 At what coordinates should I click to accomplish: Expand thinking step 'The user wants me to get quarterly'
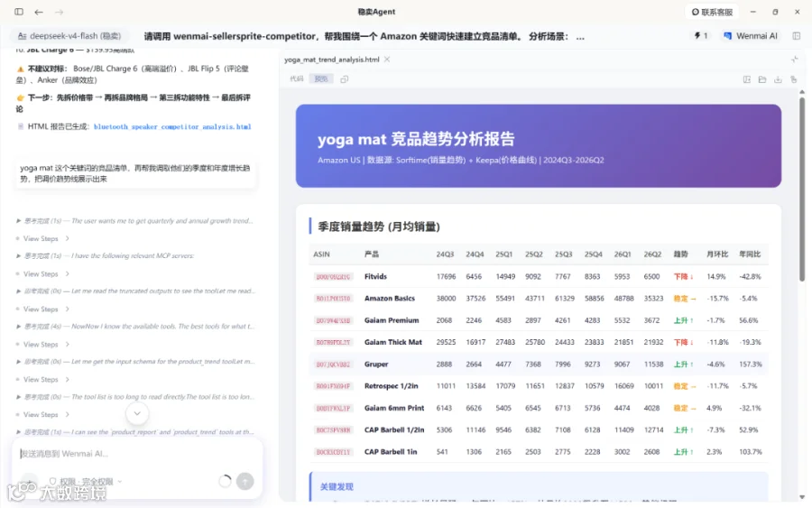pos(134,220)
